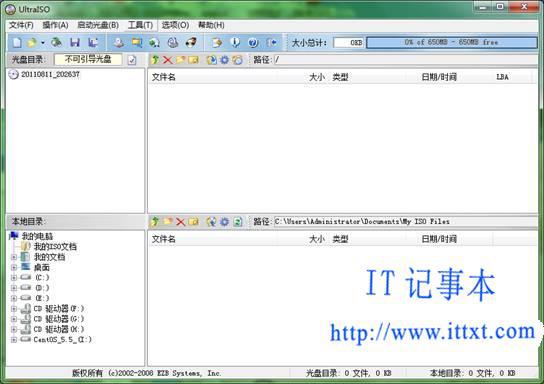Expand the (C:) drive node
Screen dimensions: 544x384
[14, 278]
